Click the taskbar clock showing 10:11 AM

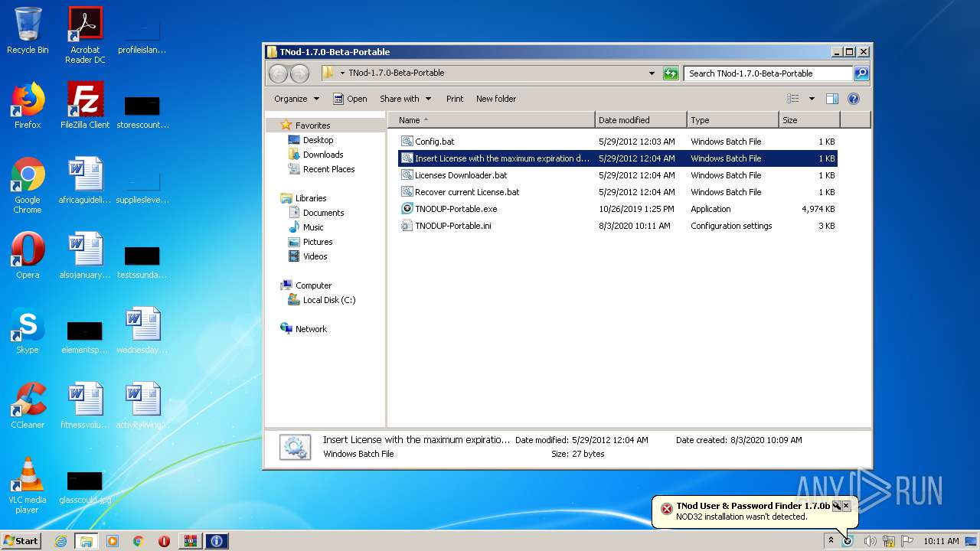941,541
